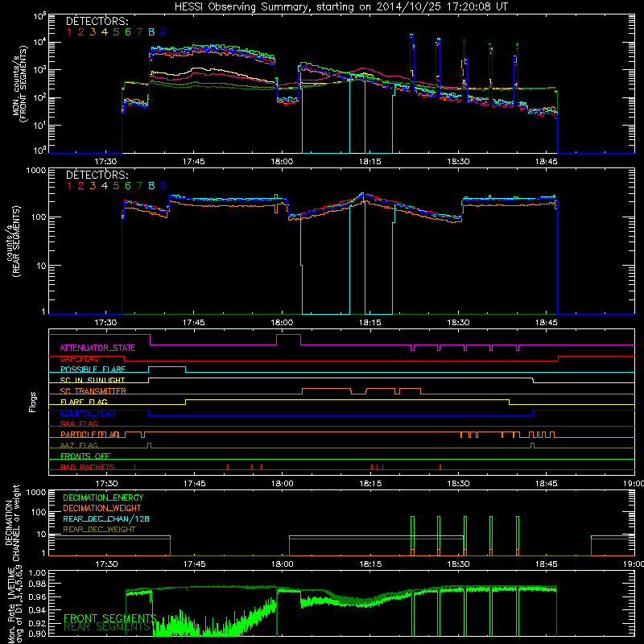The image size is (644, 644).
Task: Select green detector 6 in rear segments legend
Action: click(x=128, y=186)
